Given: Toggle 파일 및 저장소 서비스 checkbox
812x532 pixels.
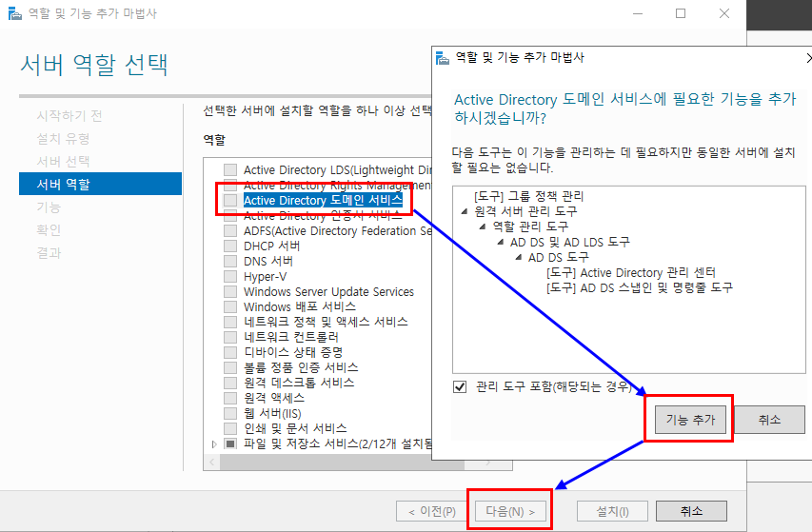Looking at the screenshot, I should (x=230, y=443).
